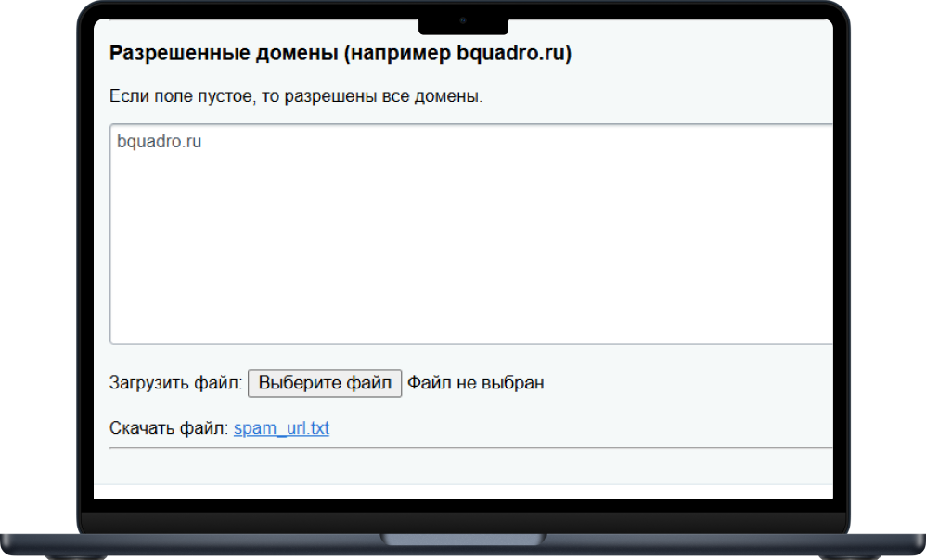Click the black hinge bar under the screen

[463, 520]
